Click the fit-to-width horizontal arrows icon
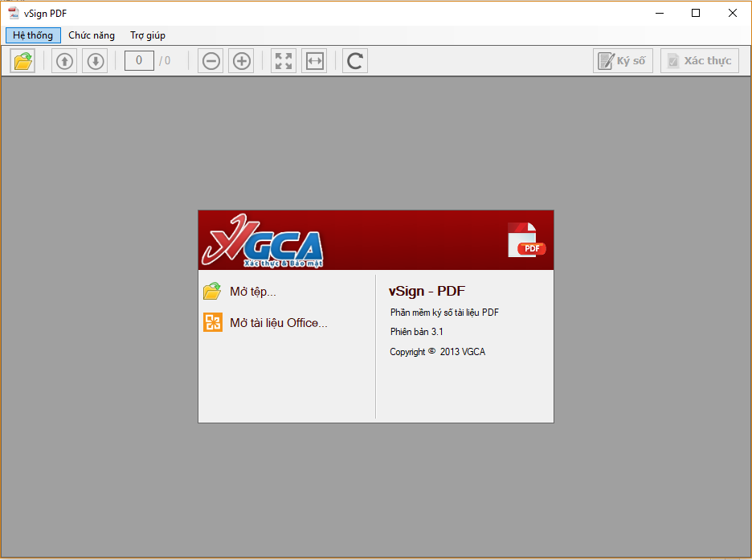The height and width of the screenshot is (560, 752). pyautogui.click(x=314, y=61)
